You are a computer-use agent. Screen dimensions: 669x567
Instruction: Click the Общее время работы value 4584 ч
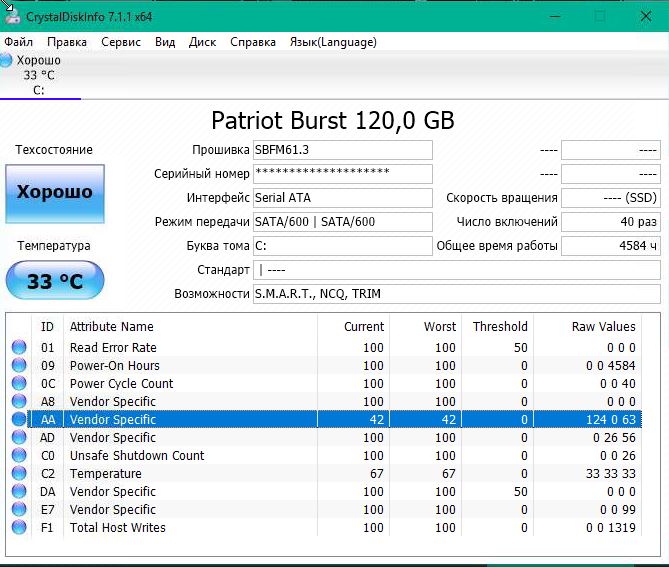(611, 246)
